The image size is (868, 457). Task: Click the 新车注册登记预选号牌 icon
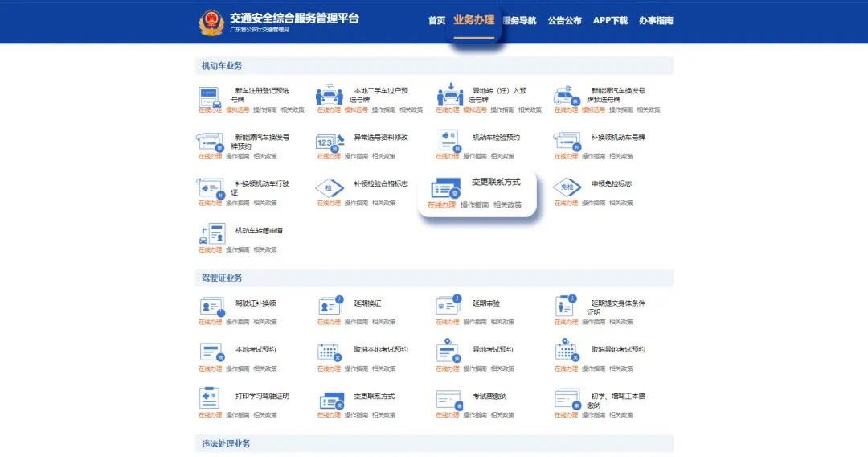(x=211, y=97)
